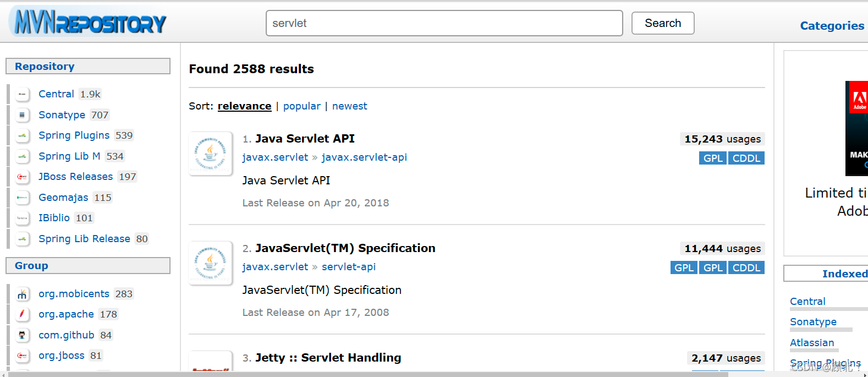Open the Java Servlet API title link

pyautogui.click(x=305, y=139)
